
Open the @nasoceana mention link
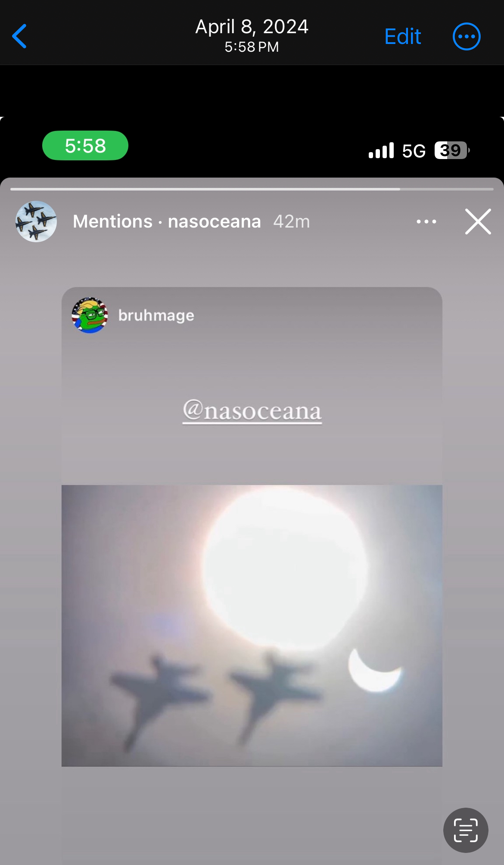(252, 411)
